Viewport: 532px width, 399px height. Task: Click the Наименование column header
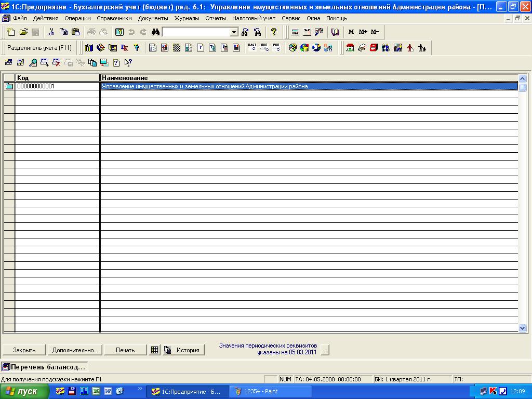310,78
